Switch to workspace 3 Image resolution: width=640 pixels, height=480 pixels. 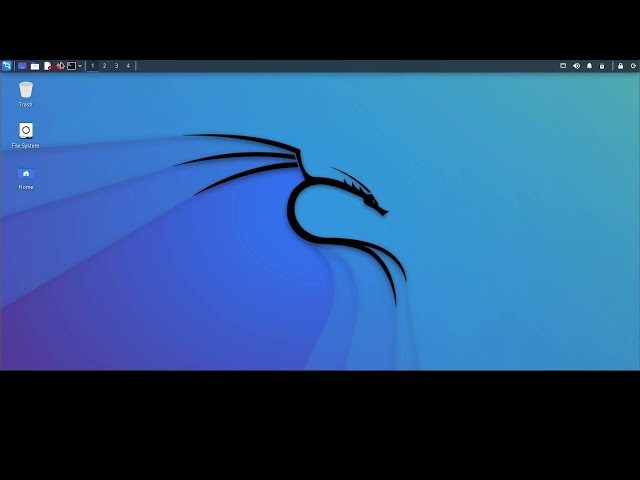(x=116, y=66)
